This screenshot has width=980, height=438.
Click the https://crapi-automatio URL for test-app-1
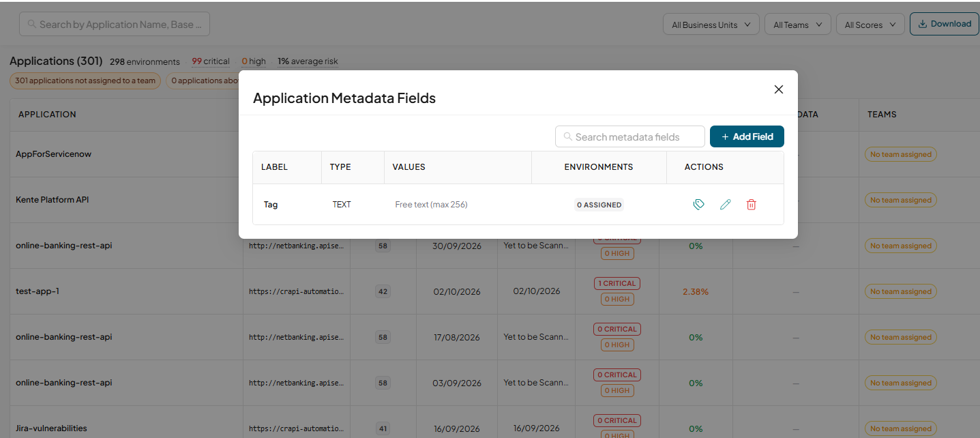point(296,291)
